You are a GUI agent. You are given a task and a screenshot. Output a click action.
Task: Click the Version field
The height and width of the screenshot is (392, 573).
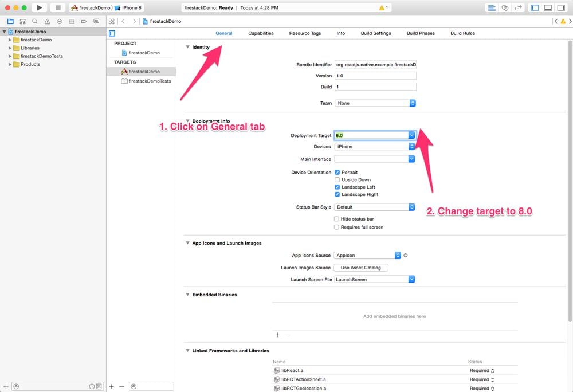pyautogui.click(x=375, y=76)
